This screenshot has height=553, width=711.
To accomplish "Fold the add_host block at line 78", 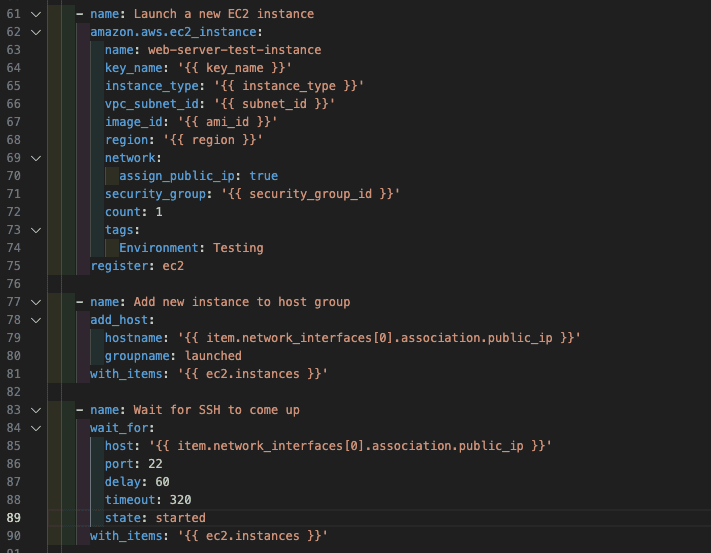I will point(36,320).
